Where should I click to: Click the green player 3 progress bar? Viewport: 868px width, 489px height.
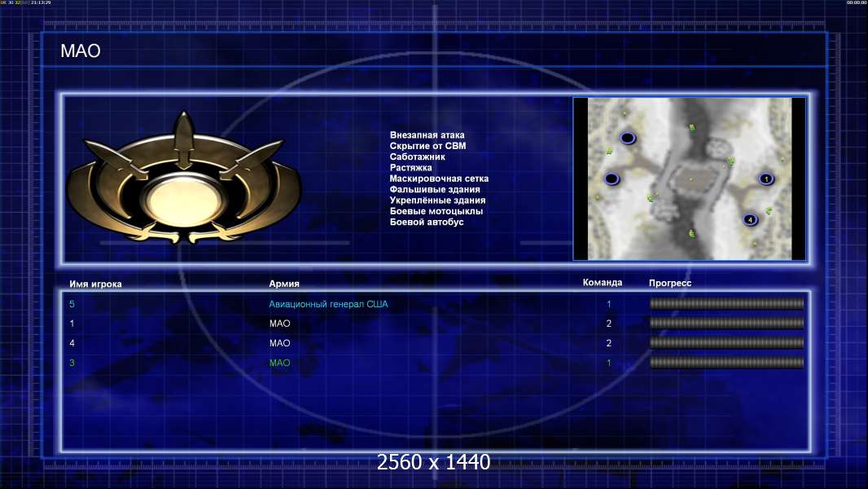coord(726,363)
